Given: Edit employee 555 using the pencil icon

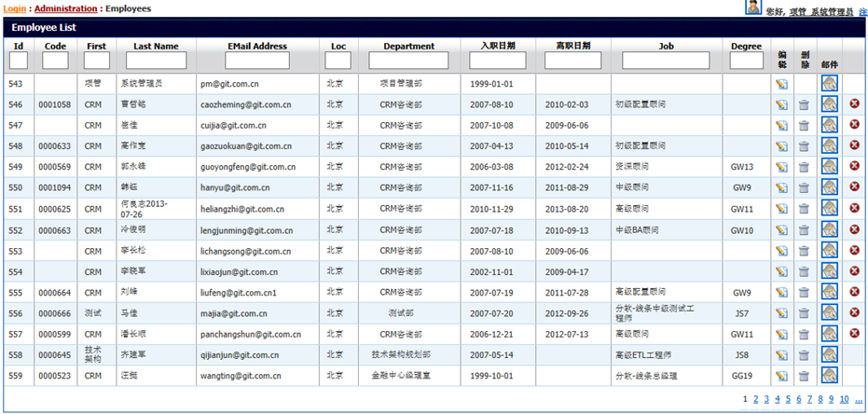Looking at the screenshot, I should point(781,293).
